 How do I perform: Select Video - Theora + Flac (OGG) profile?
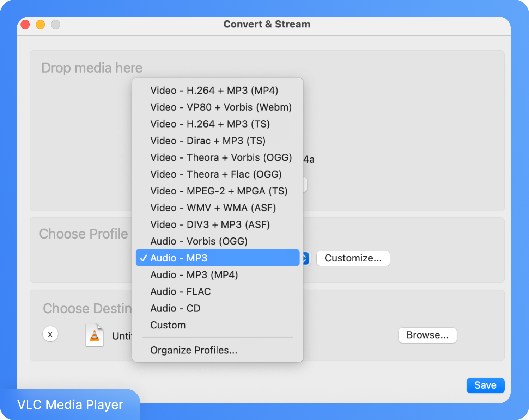(x=216, y=174)
